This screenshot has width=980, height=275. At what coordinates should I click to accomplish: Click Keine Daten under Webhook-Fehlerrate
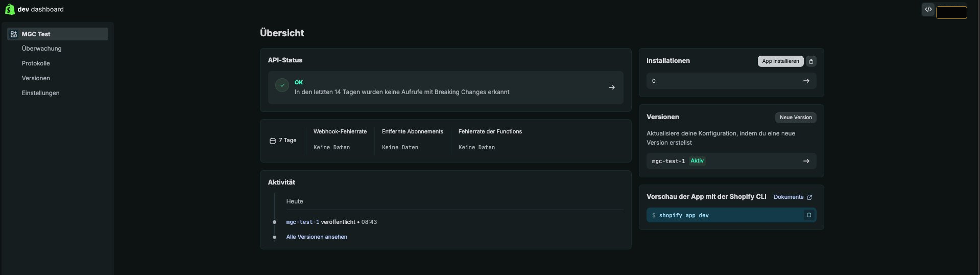point(331,147)
